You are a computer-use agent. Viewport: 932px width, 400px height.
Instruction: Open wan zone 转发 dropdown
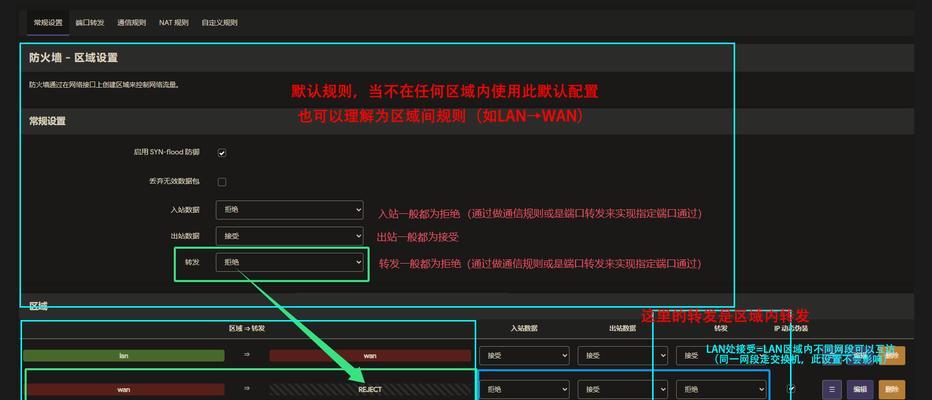click(x=721, y=389)
